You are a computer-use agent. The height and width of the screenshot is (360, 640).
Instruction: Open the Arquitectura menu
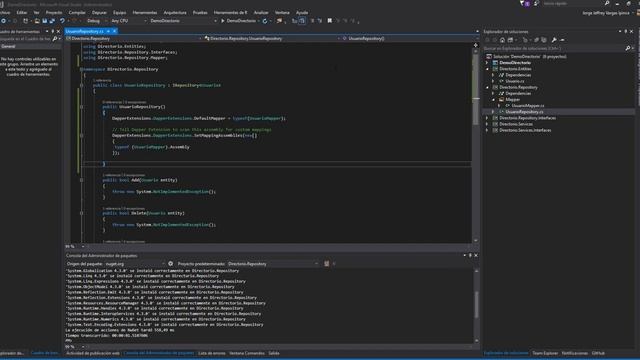pos(175,13)
